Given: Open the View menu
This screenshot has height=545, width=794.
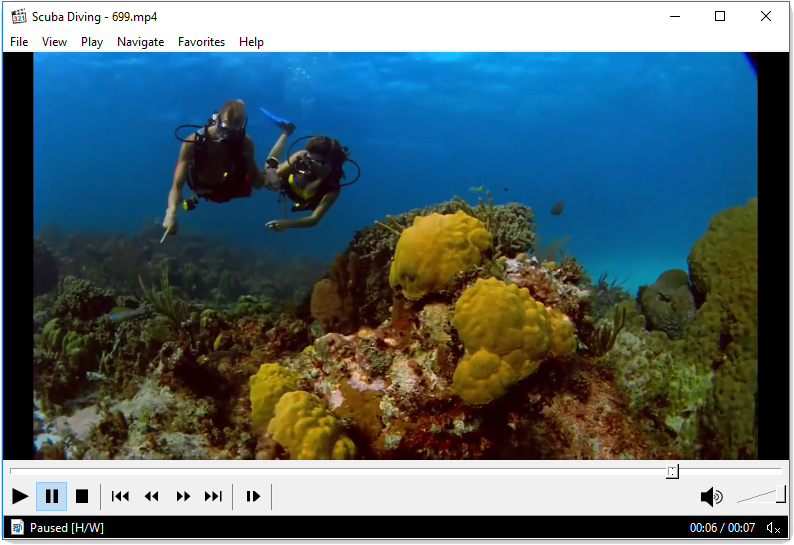Looking at the screenshot, I should tap(54, 42).
